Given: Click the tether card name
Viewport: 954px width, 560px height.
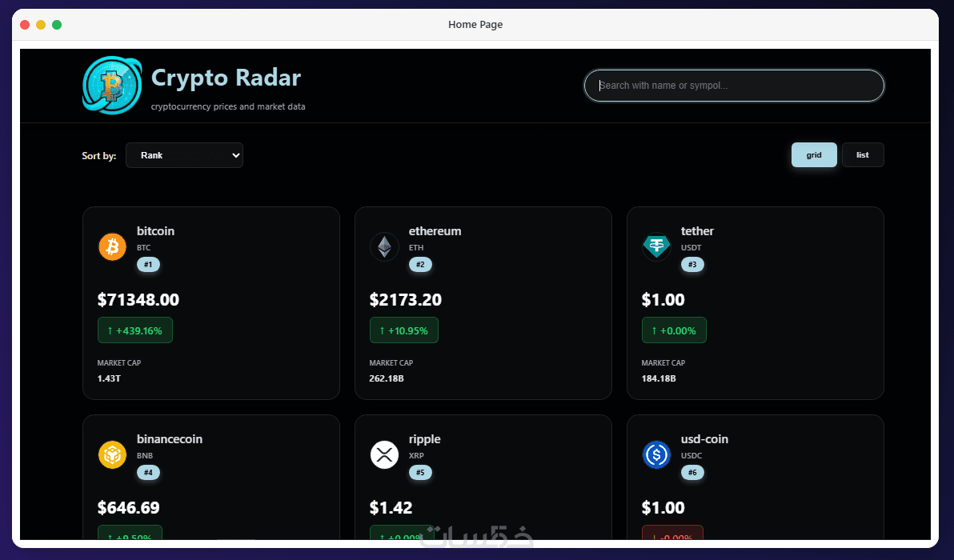Looking at the screenshot, I should coord(697,231).
